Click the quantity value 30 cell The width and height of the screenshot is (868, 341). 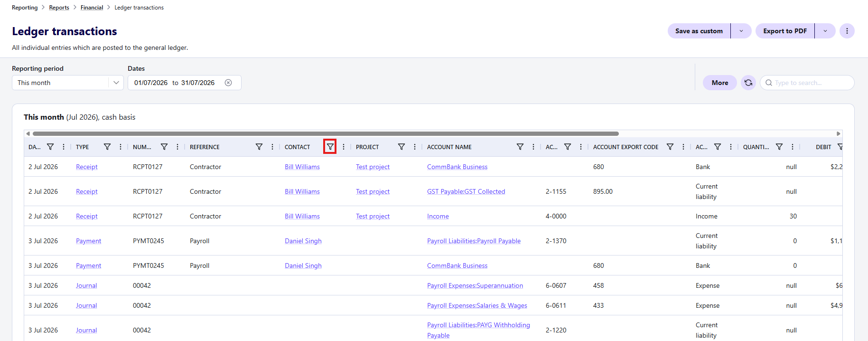(793, 216)
